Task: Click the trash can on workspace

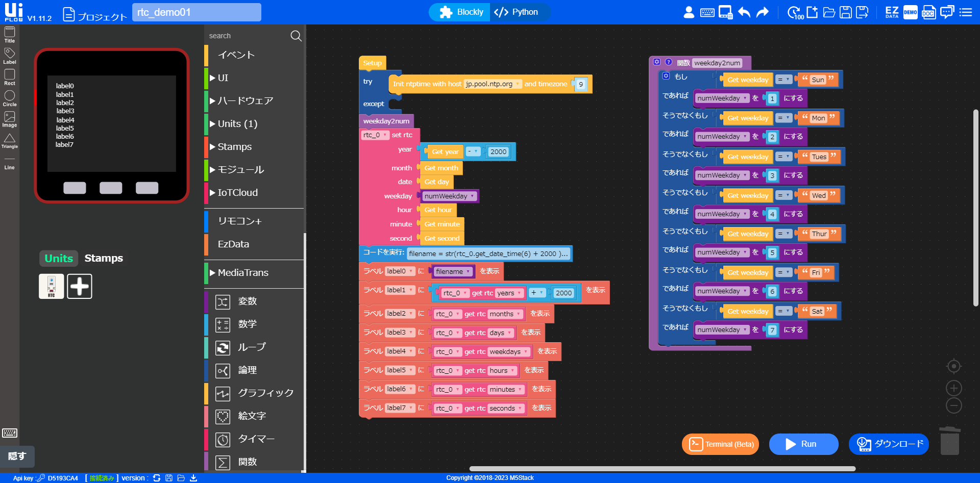Action: (949, 441)
